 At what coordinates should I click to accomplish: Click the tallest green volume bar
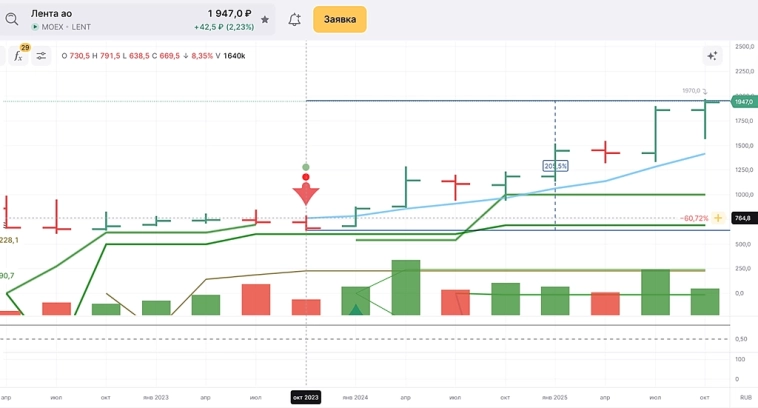pyautogui.click(x=405, y=288)
